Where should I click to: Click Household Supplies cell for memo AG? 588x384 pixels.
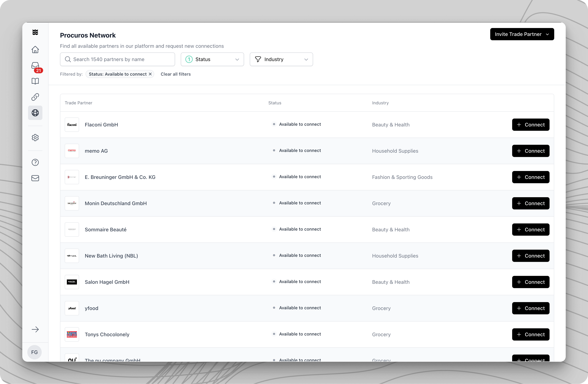395,151
